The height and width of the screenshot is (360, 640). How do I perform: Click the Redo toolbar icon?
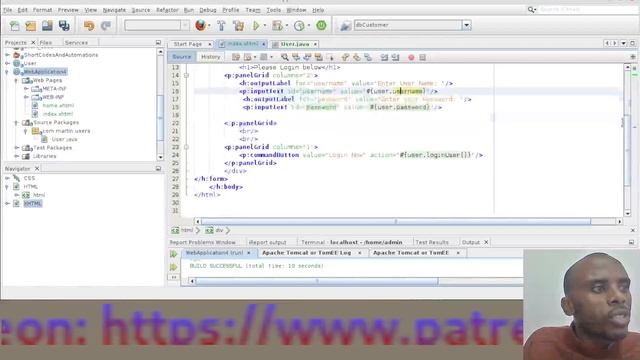(106, 26)
